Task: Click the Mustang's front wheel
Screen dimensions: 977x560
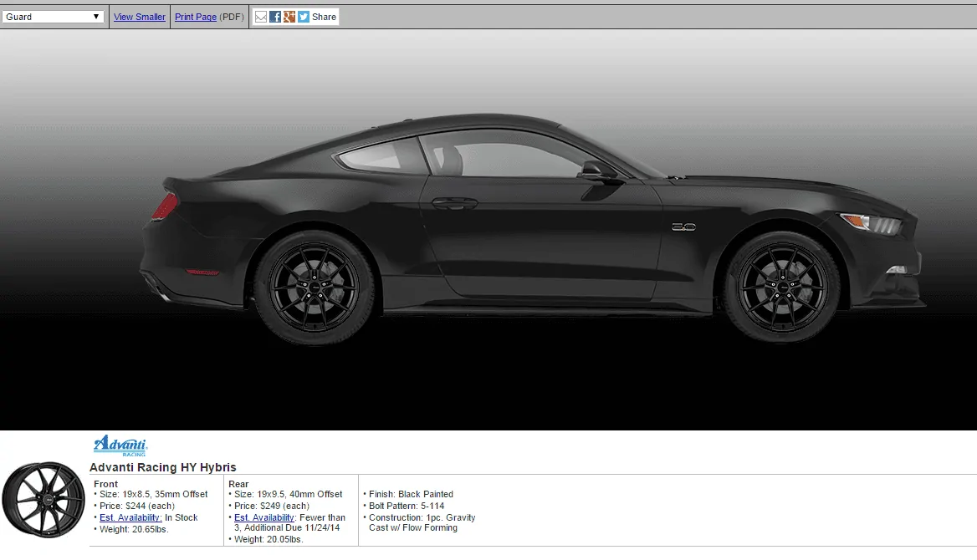Action: [783, 288]
